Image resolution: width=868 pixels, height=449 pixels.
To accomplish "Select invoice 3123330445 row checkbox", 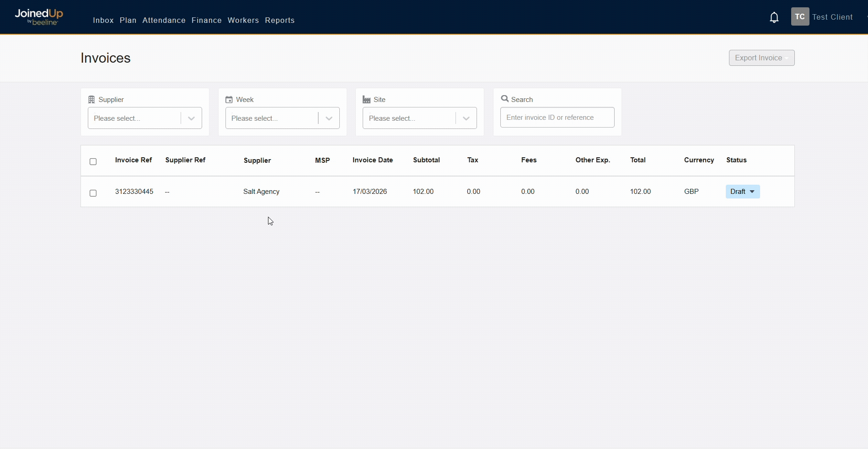I will [x=93, y=193].
